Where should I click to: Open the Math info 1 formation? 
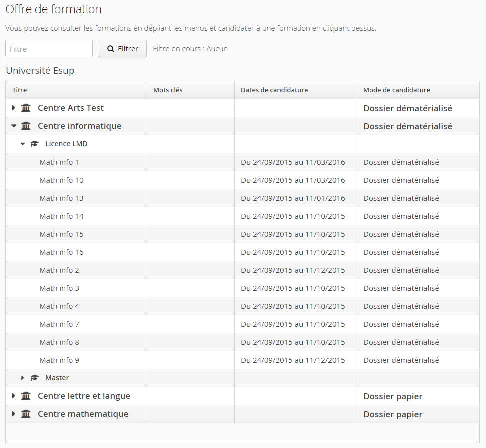click(59, 162)
